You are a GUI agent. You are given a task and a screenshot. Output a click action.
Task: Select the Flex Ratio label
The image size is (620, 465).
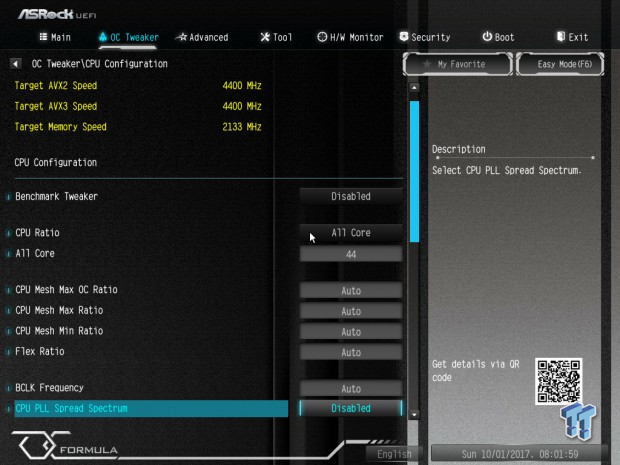(x=40, y=352)
